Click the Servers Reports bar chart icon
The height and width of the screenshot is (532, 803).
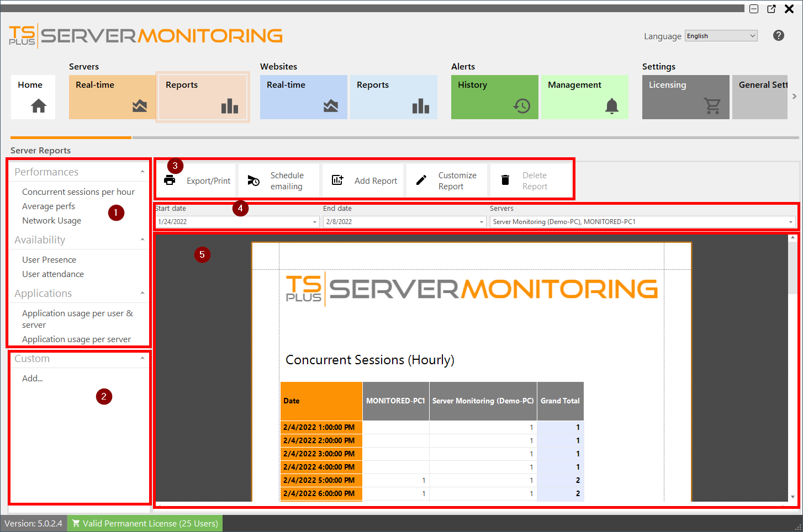[229, 105]
